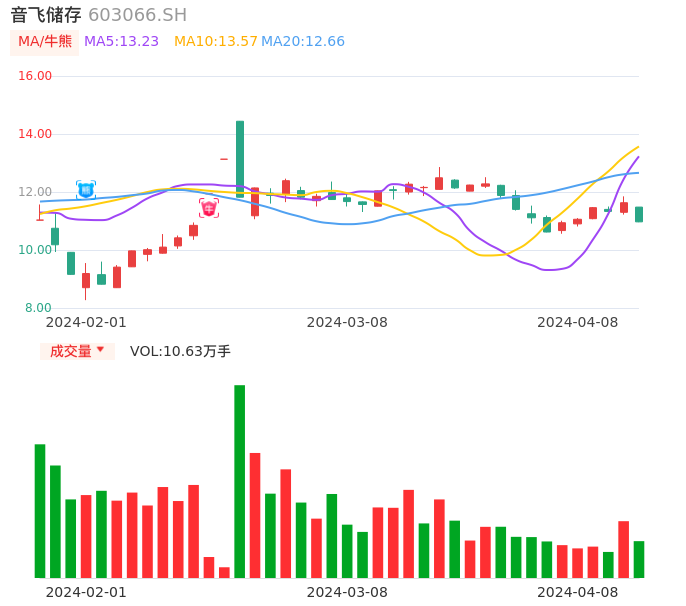The image size is (686, 606).
Task: Click the VOL:10.63万手 volume readout
Action: (180, 351)
